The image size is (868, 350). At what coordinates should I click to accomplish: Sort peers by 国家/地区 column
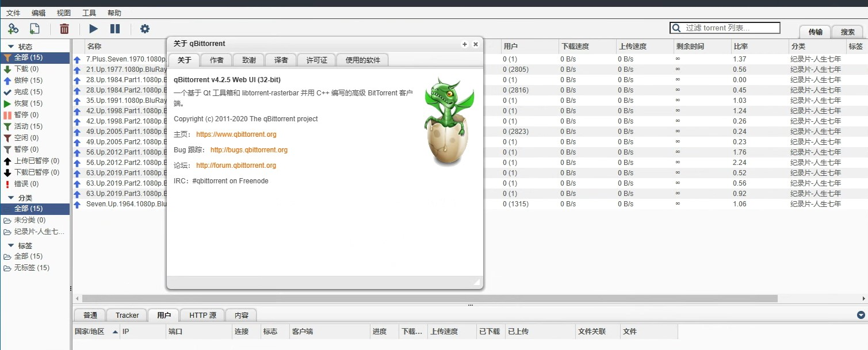pyautogui.click(x=97, y=332)
